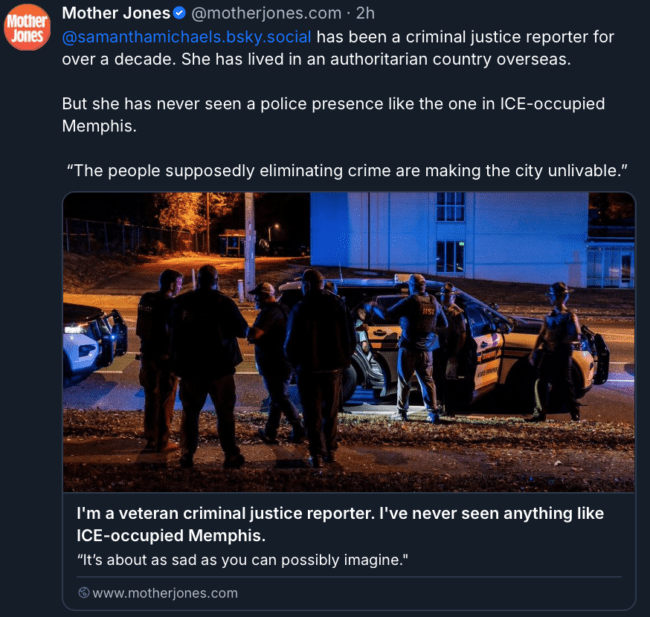Click the sentence about ICE-occupied Memphis police presence
Image resolution: width=650 pixels, height=617 pixels.
click(333, 114)
